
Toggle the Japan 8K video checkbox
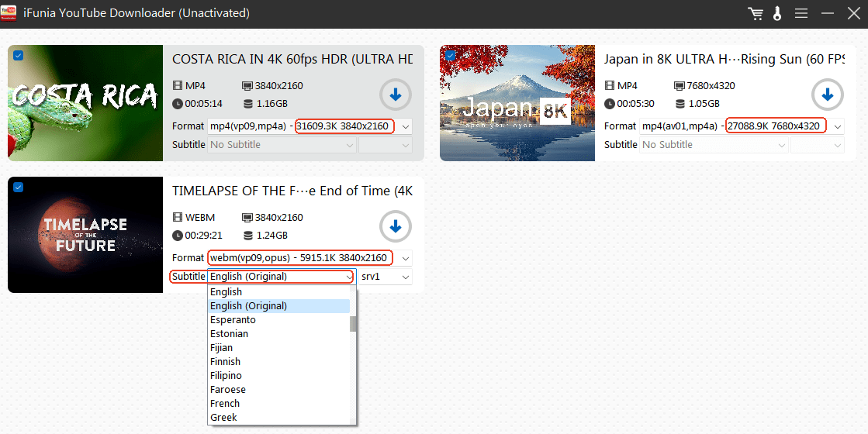click(451, 55)
